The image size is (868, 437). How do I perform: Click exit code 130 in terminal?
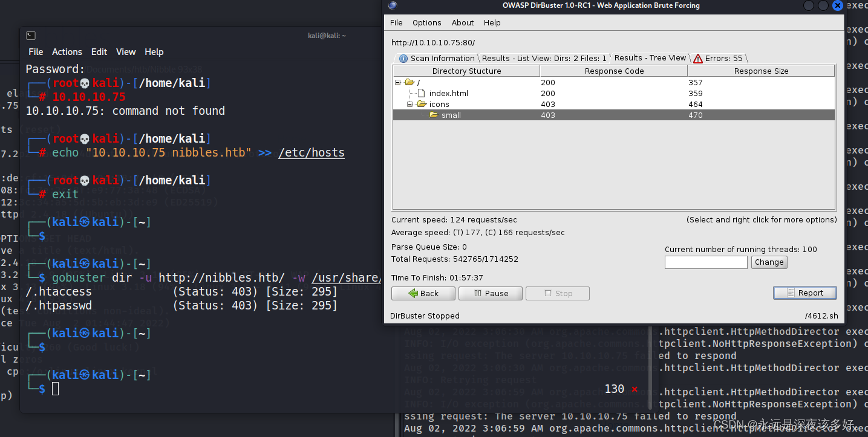pyautogui.click(x=615, y=389)
